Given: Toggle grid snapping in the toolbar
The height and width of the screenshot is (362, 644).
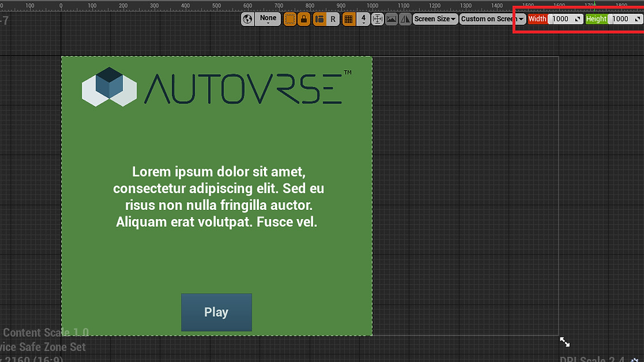Looking at the screenshot, I should [x=348, y=19].
